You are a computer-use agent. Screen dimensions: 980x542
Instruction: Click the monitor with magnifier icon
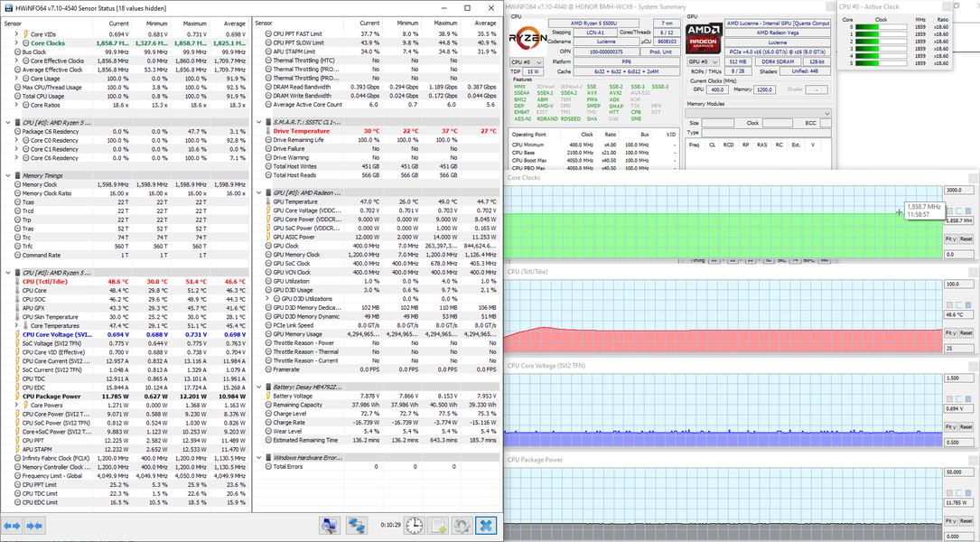(330, 525)
